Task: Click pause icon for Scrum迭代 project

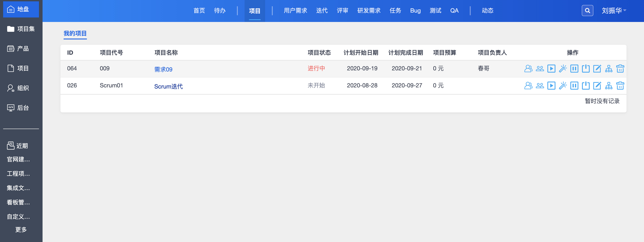Action: point(574,86)
